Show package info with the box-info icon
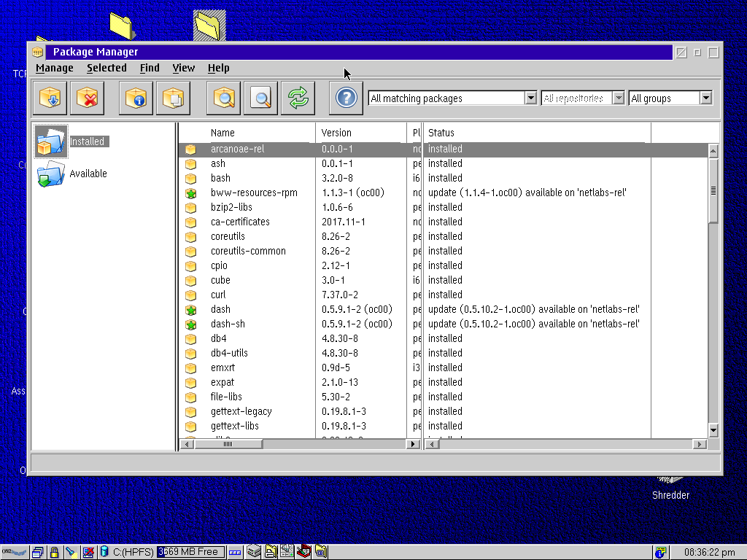747x560 pixels. click(x=136, y=98)
